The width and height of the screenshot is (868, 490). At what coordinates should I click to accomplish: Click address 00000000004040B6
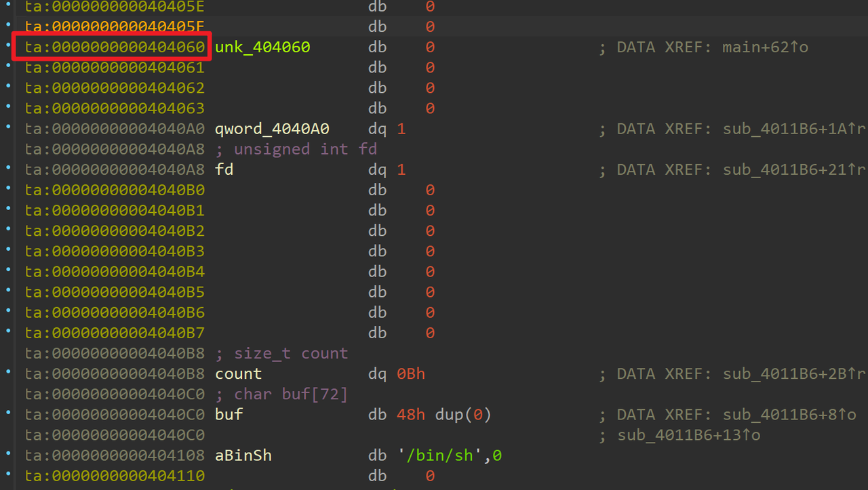[x=115, y=312]
